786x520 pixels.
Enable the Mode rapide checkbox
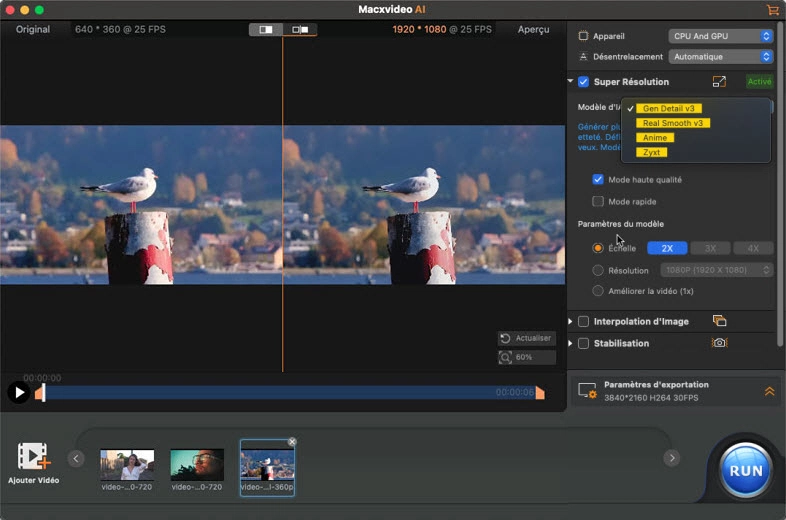click(598, 201)
